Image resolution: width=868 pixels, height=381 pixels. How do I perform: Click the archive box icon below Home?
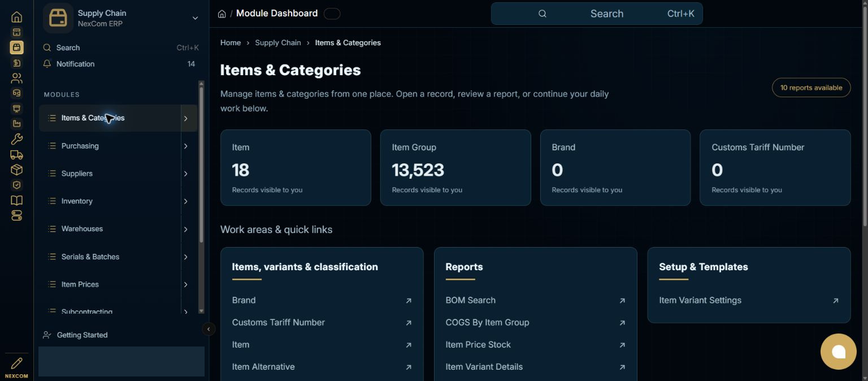pyautogui.click(x=16, y=32)
